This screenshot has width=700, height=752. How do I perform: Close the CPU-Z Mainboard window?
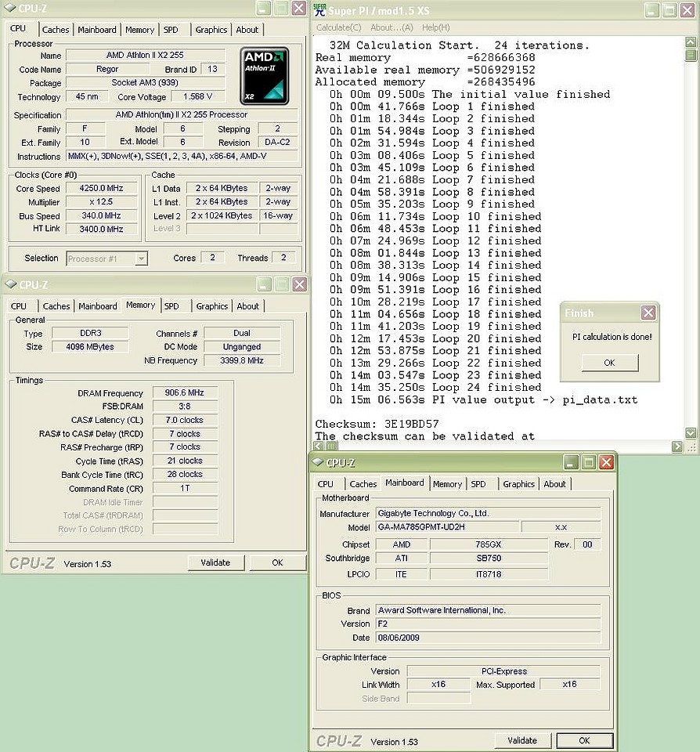(607, 462)
